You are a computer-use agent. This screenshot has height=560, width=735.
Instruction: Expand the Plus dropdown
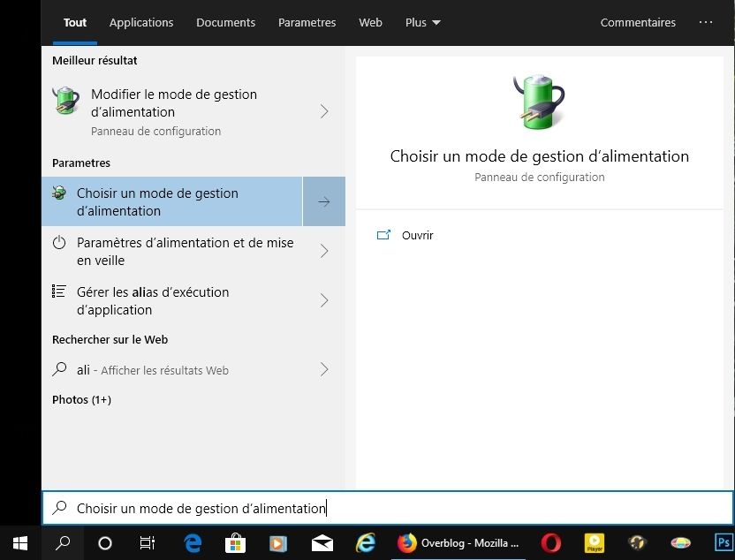[422, 22]
